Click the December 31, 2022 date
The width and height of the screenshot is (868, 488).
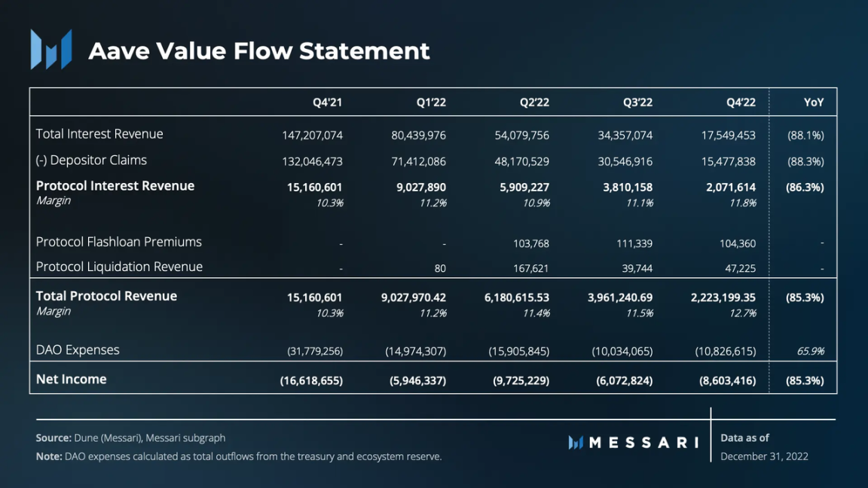(x=764, y=456)
